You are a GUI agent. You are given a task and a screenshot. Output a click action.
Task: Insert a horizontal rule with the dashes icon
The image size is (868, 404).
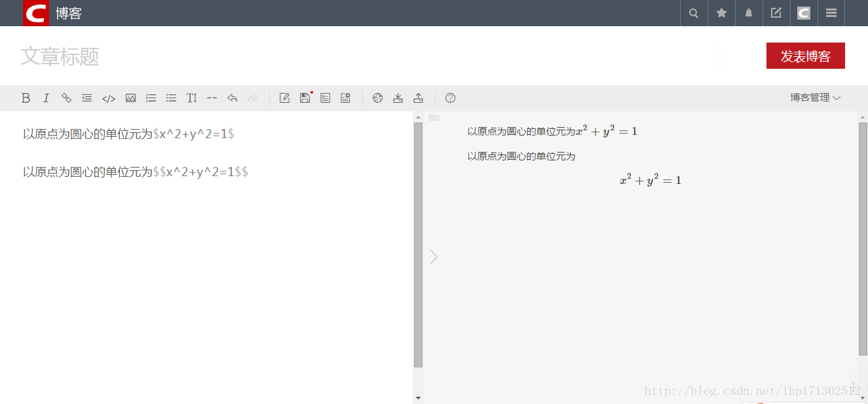(x=212, y=98)
